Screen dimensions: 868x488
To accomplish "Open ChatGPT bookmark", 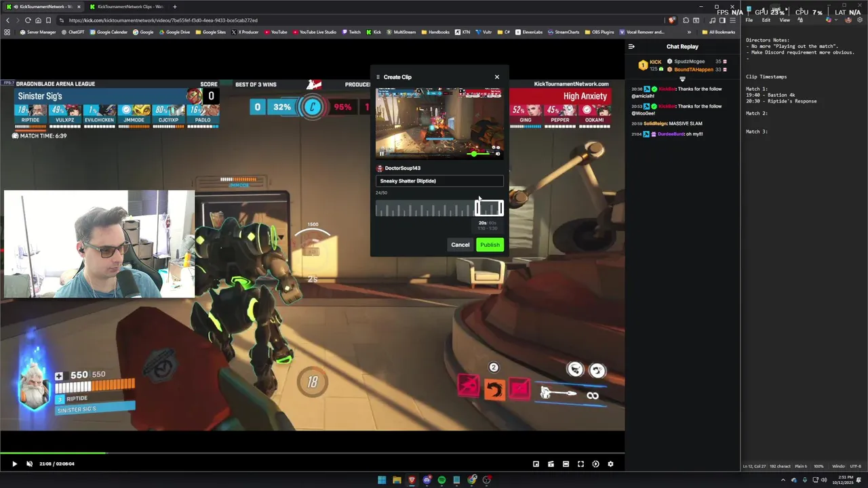I will click(x=72, y=32).
